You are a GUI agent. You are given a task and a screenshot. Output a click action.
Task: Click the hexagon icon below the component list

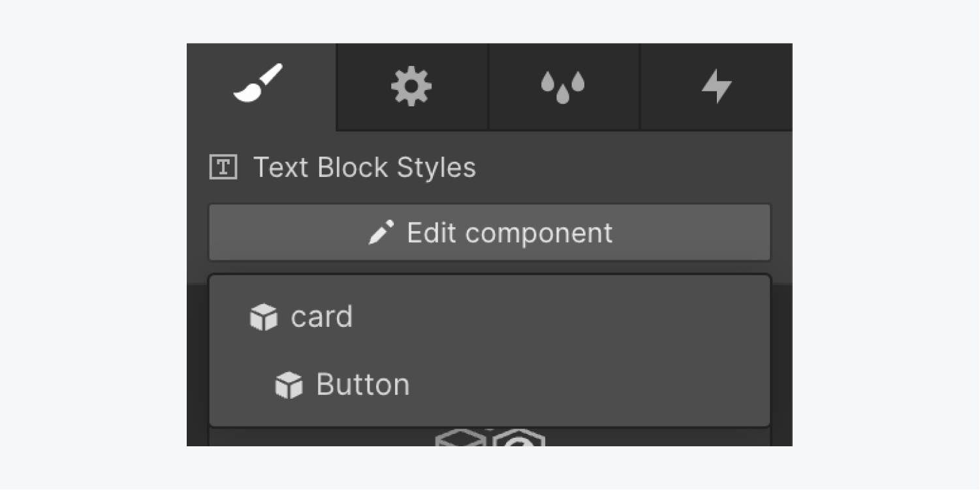pos(519,438)
